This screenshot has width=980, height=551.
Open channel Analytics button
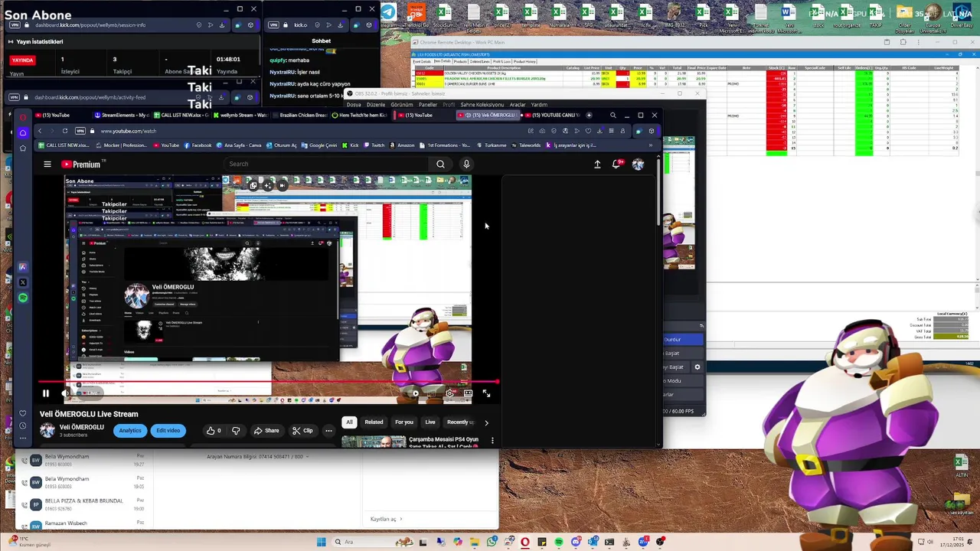click(x=130, y=430)
